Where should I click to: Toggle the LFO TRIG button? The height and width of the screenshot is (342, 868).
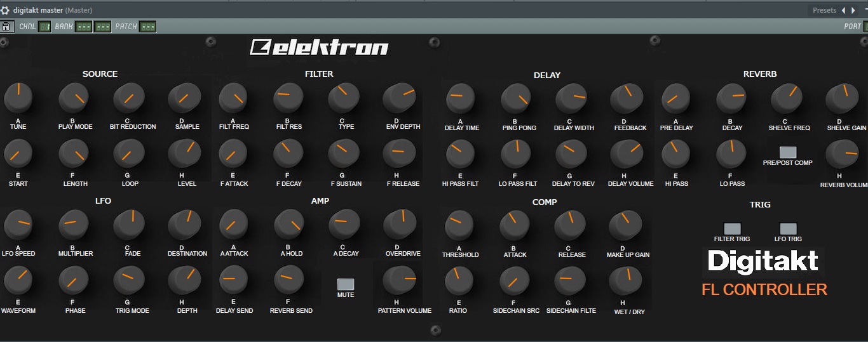pos(788,228)
